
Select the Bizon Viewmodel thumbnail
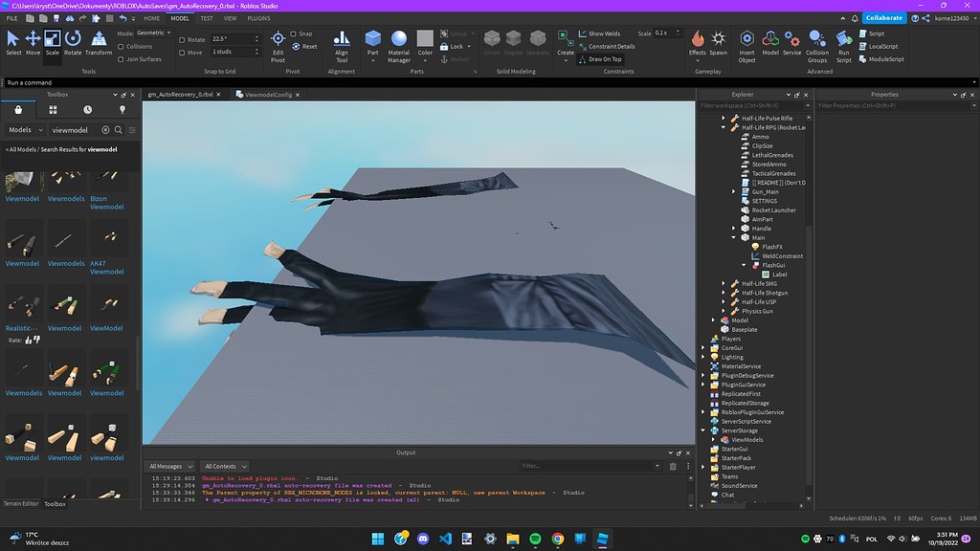pyautogui.click(x=108, y=182)
